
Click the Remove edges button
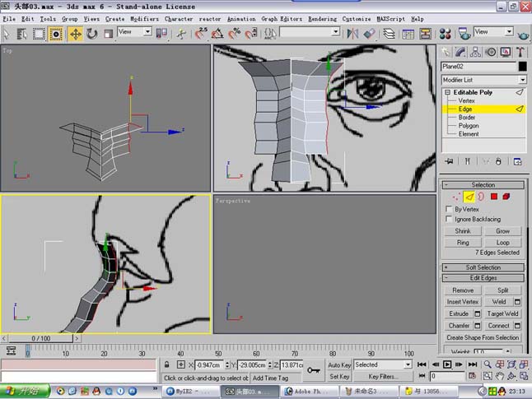pos(463,290)
